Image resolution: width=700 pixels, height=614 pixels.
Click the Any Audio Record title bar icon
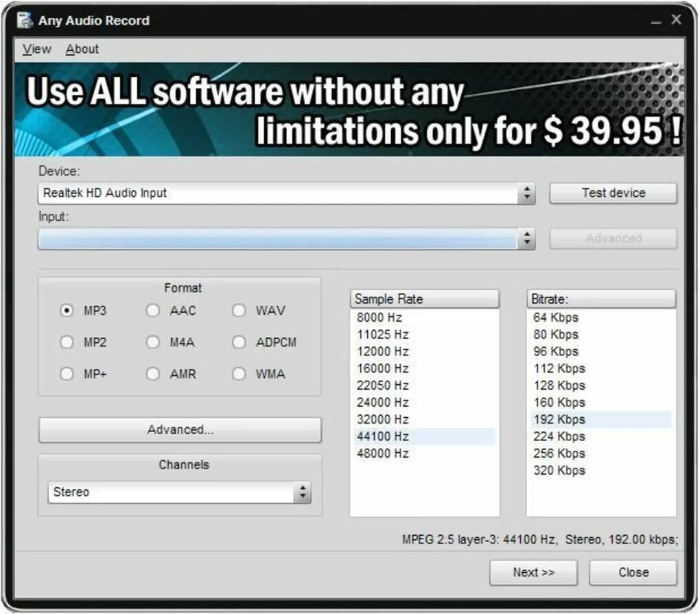[24, 20]
